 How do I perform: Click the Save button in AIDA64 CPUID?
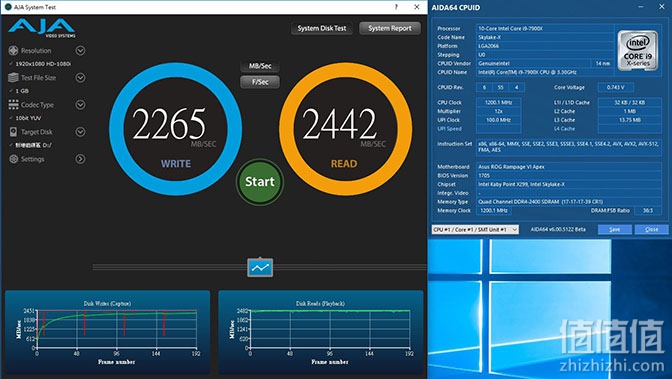(615, 229)
